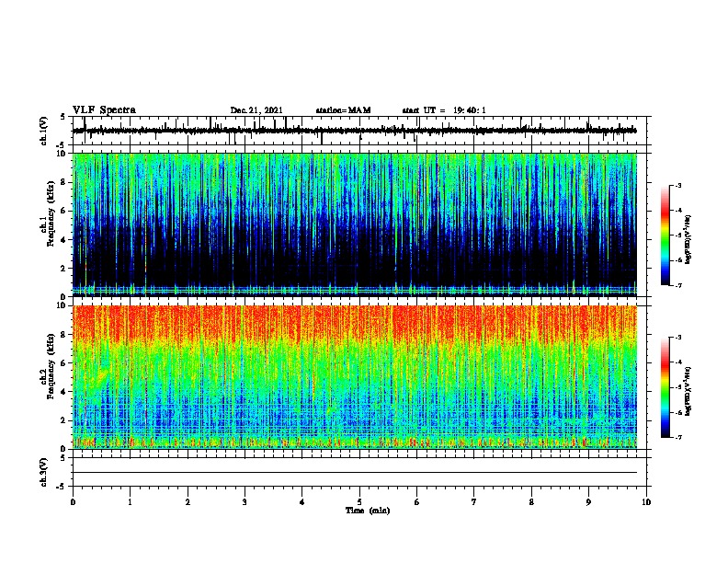Click the "-5" tick on ch.1(V) axis
Viewport: 728px width, 563px height.
62,144
